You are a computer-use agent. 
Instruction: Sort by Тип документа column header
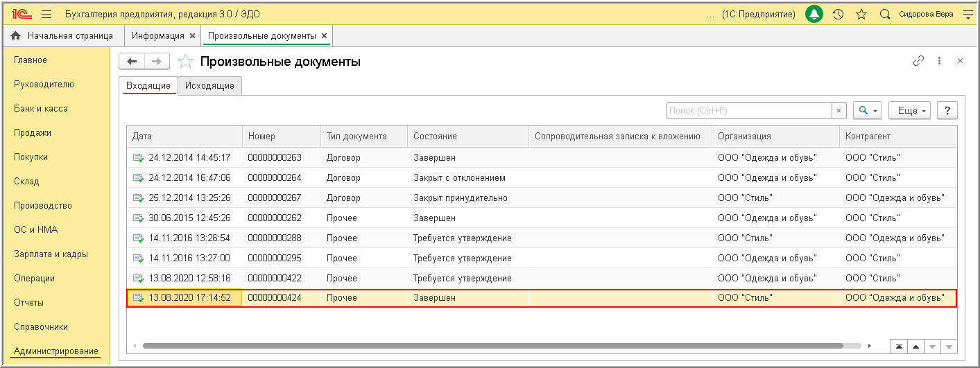pyautogui.click(x=364, y=137)
